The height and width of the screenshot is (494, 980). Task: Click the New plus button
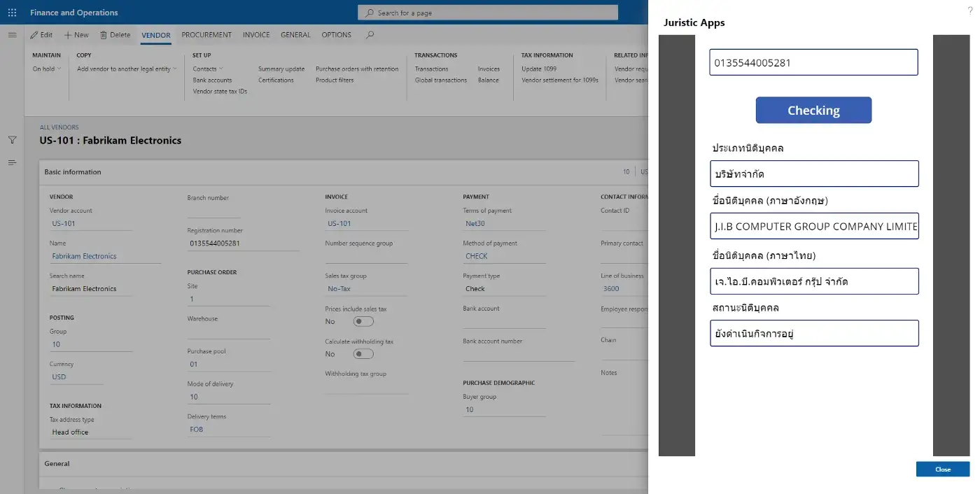(x=76, y=35)
